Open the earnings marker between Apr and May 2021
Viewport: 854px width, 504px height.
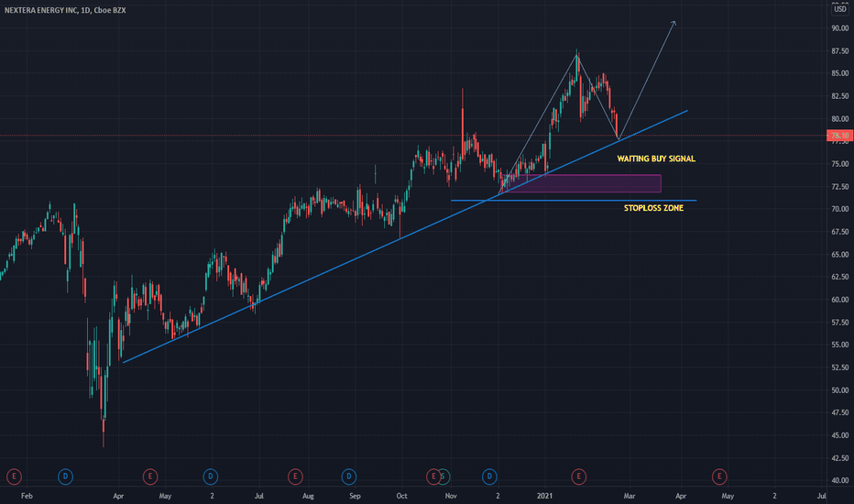tap(719, 477)
